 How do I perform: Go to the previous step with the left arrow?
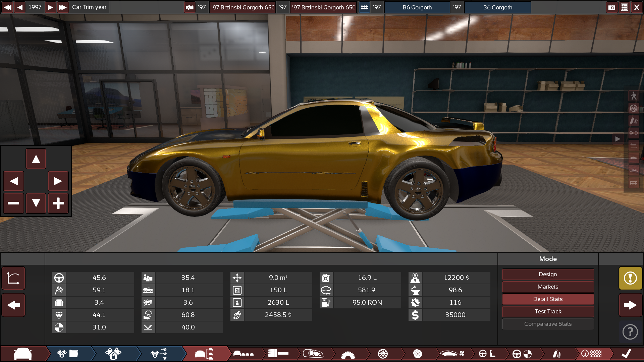click(x=13, y=305)
